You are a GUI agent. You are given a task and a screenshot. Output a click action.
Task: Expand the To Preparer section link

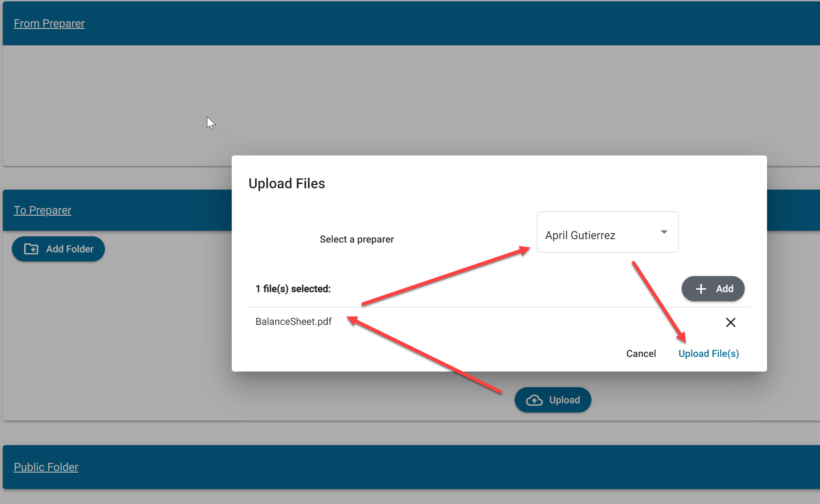(x=43, y=210)
